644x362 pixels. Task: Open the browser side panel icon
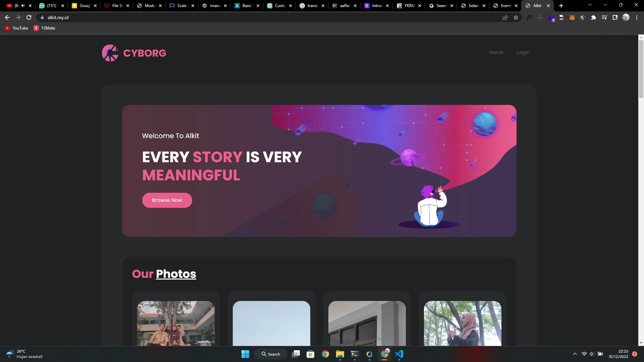tap(615, 17)
